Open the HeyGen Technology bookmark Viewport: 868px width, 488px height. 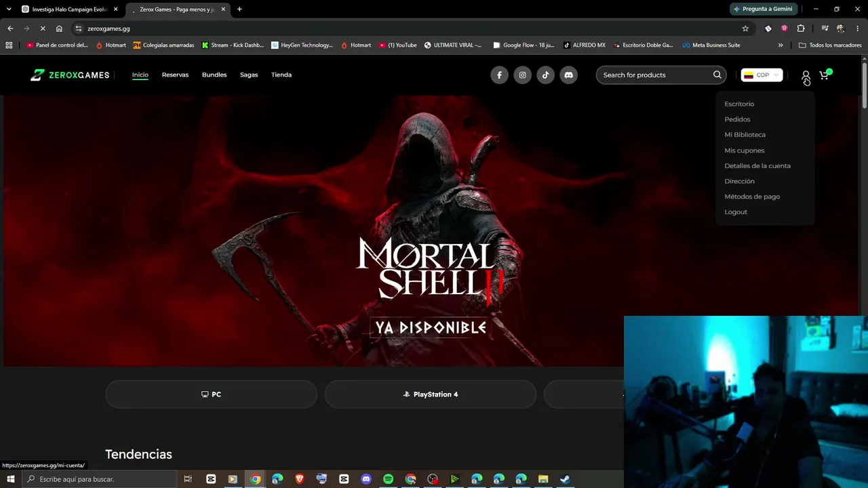(302, 45)
